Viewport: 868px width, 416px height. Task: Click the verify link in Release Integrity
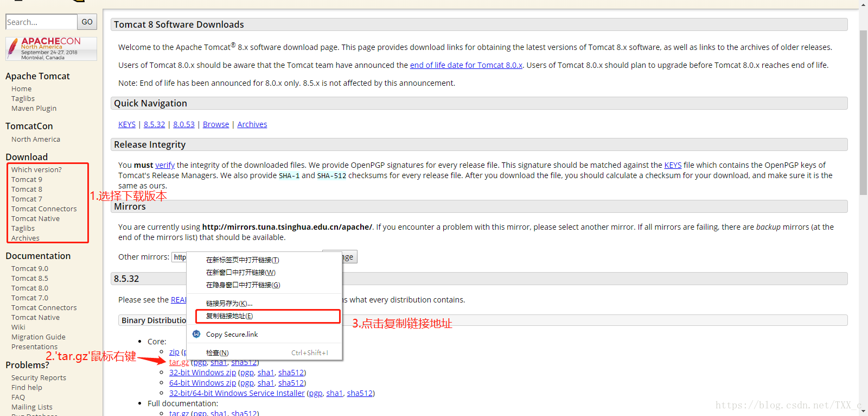coord(165,165)
